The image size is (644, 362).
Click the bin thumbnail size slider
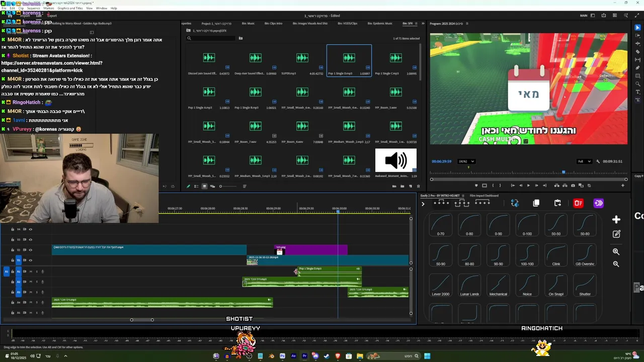pyautogui.click(x=228, y=187)
